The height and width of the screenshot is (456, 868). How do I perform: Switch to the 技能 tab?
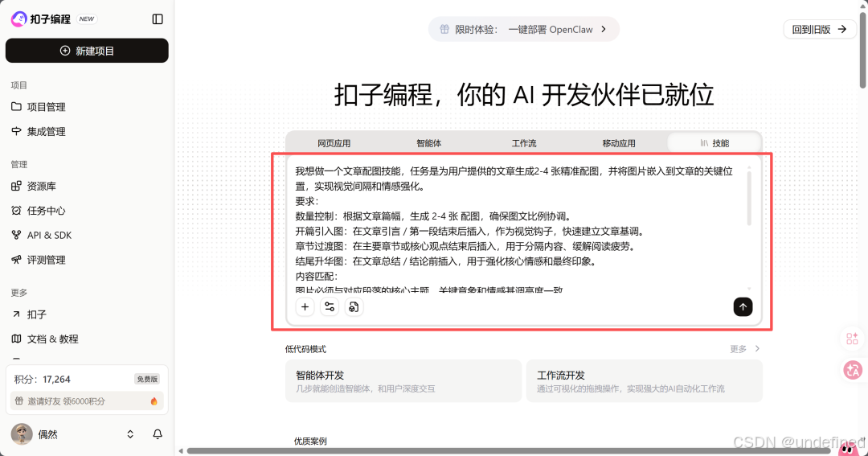click(714, 143)
